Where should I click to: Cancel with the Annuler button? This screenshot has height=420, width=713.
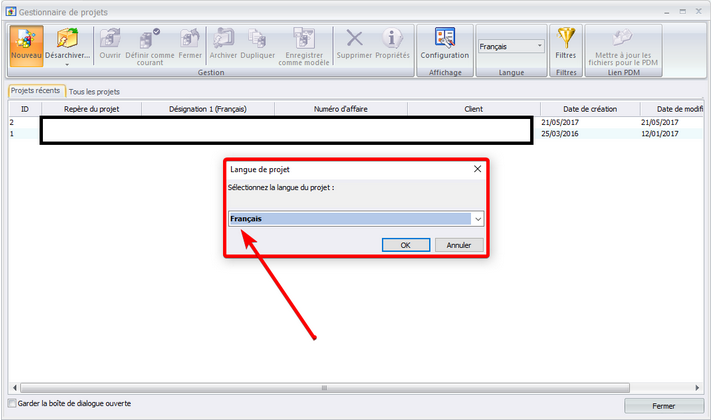(459, 245)
